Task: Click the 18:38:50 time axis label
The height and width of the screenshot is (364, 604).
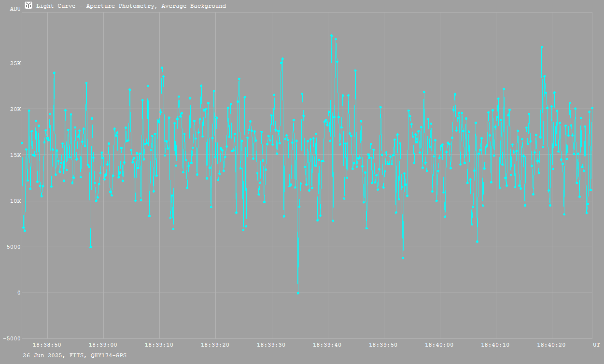Action: (x=47, y=345)
